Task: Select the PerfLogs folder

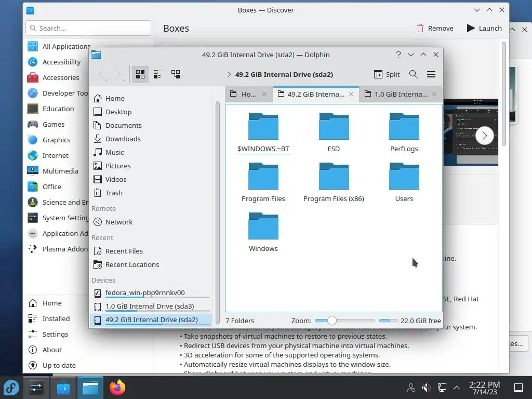Action: coord(404,132)
